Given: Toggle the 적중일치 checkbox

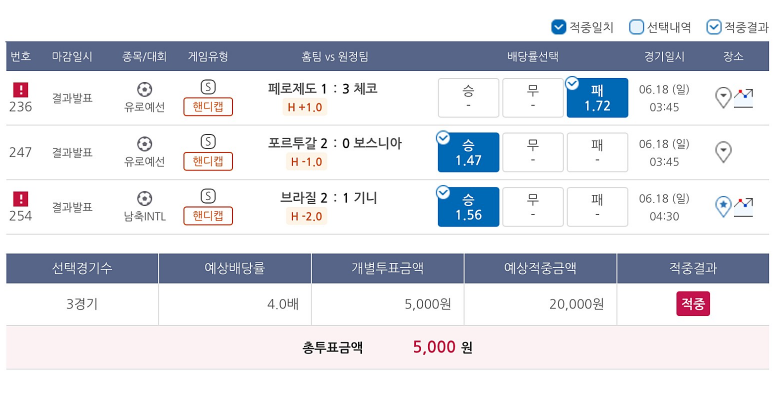Looking at the screenshot, I should point(559,27).
